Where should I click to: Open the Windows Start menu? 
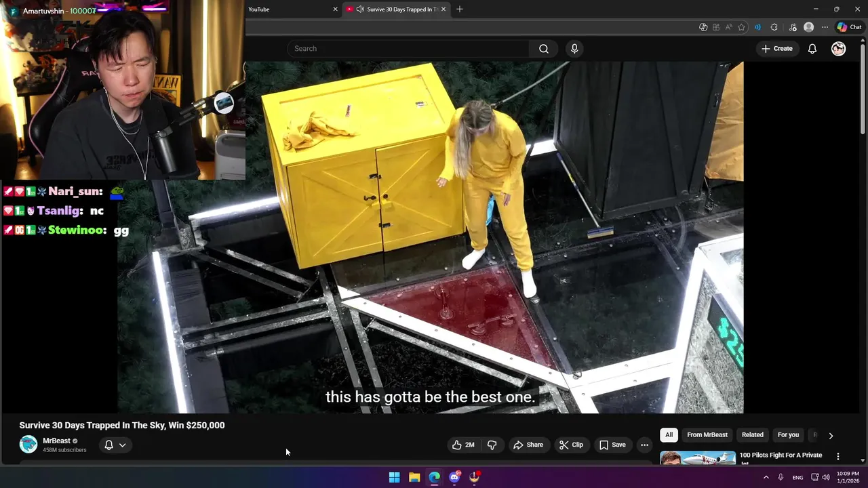click(394, 477)
